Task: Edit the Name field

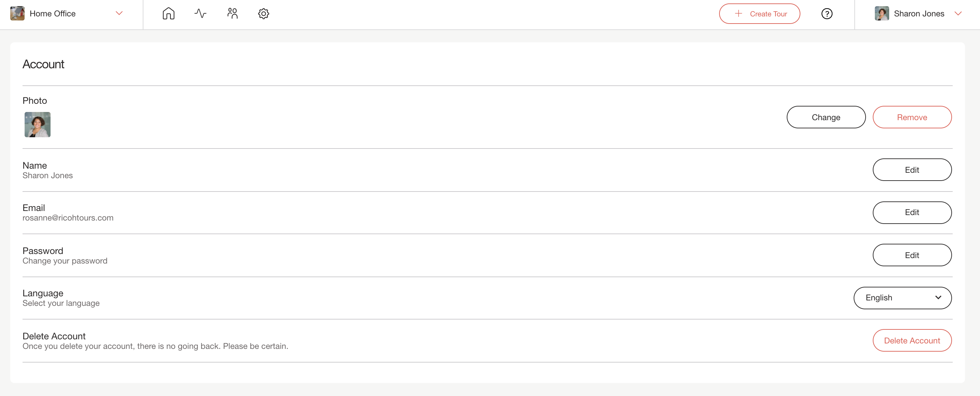Action: point(912,170)
